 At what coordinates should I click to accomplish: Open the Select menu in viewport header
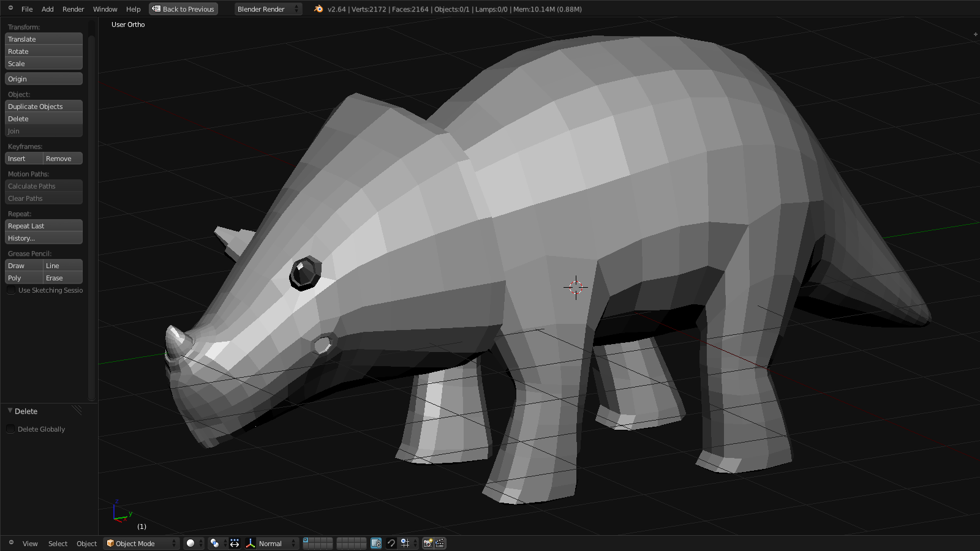[x=58, y=544]
